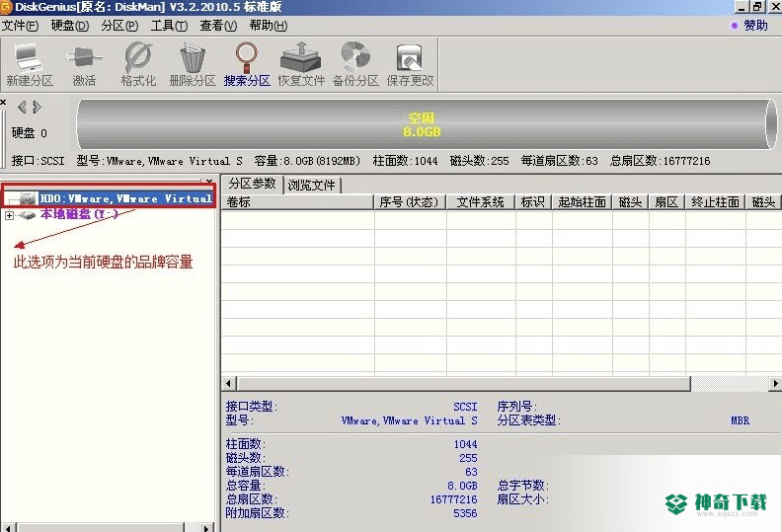Click the End Cylinder (终止柱面) column header
The image size is (782, 532).
pyautogui.click(x=715, y=202)
